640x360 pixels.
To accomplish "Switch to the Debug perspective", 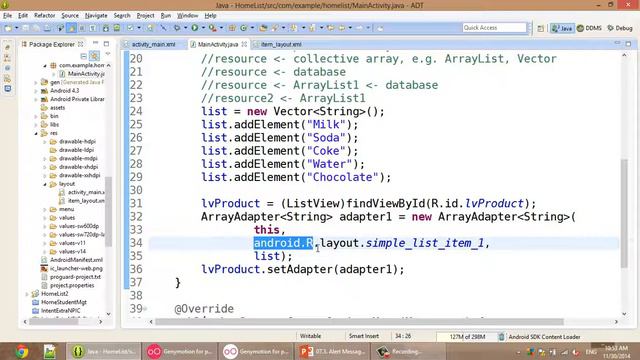I will pos(620,28).
